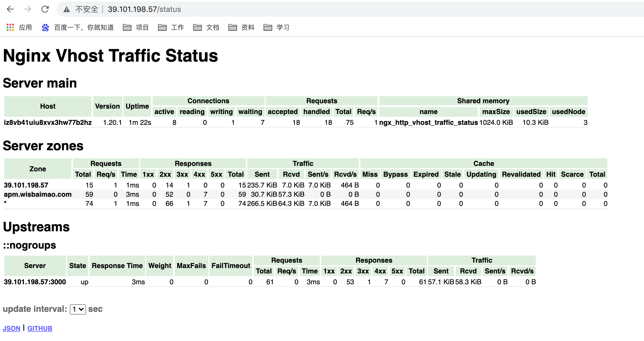
Task: Open the apps grid bookmark icon
Action: click(10, 27)
